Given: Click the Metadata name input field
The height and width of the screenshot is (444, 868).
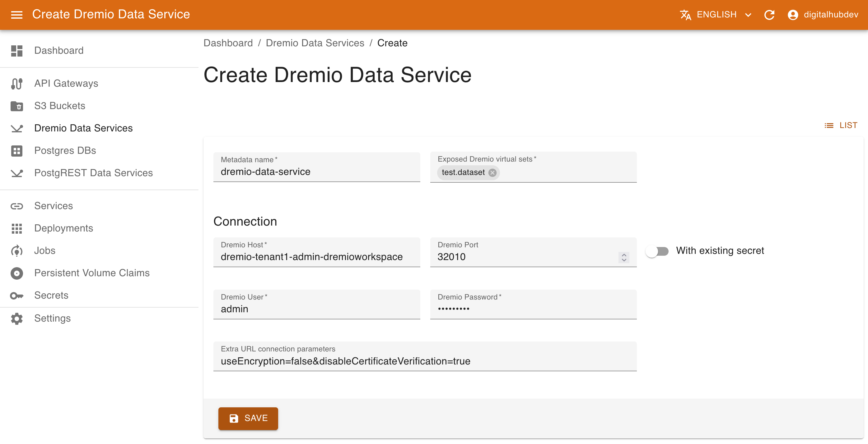Looking at the screenshot, I should point(316,172).
